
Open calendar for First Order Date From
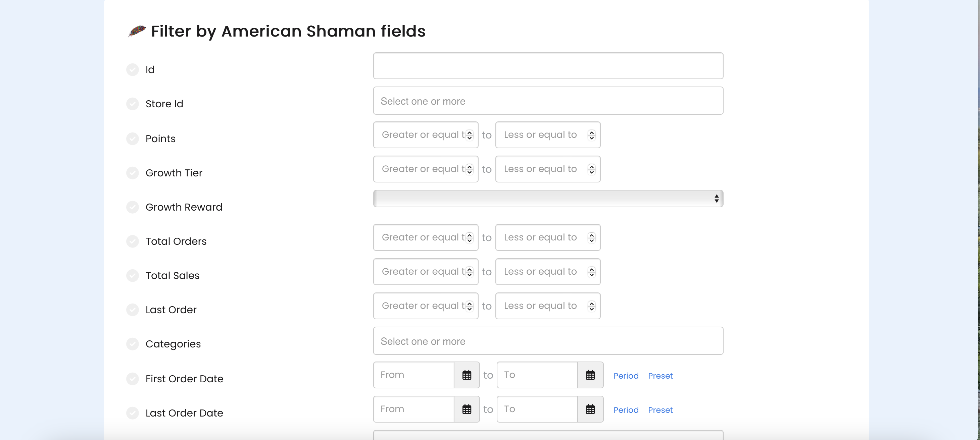click(x=467, y=375)
